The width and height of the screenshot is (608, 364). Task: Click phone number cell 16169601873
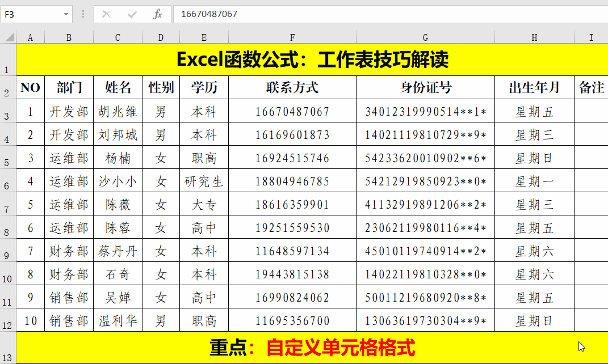(x=292, y=135)
